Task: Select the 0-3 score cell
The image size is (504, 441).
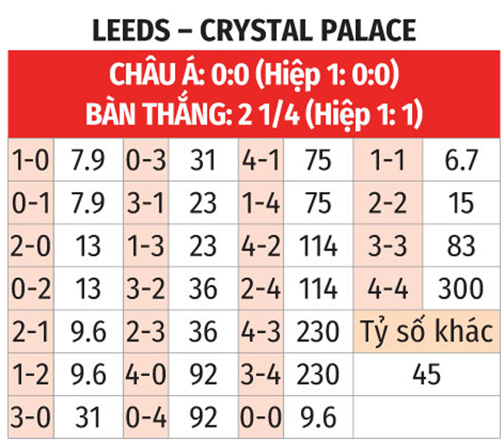Action: 145,160
